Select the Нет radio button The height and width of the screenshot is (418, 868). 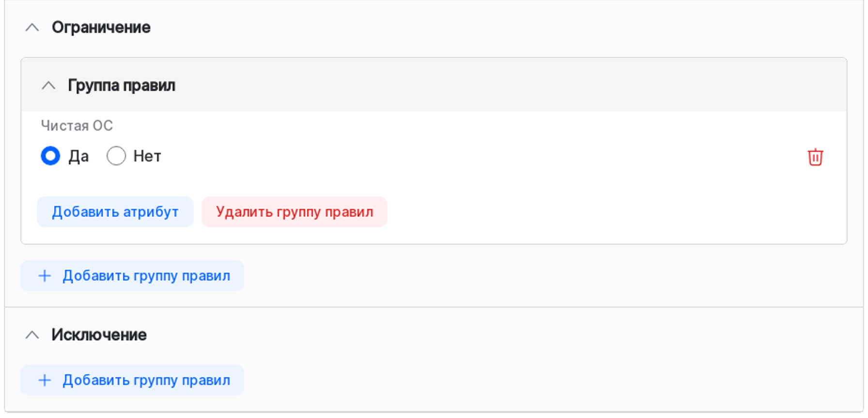[x=116, y=156]
